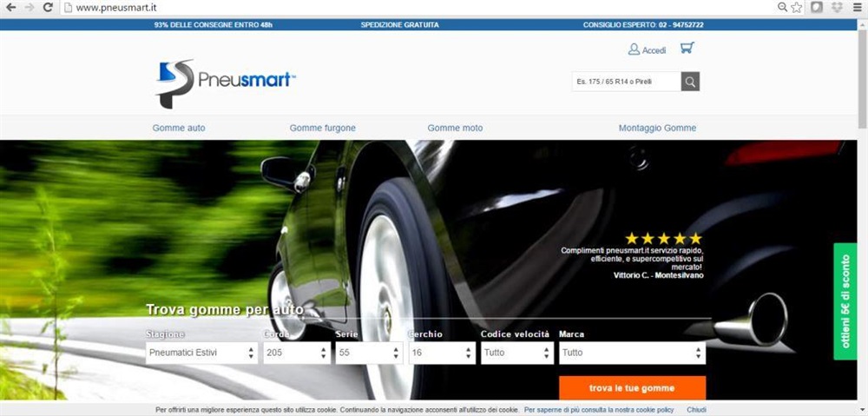868x416 pixels.
Task: Click the page vertical scrollbar thumb
Action: (x=863, y=77)
